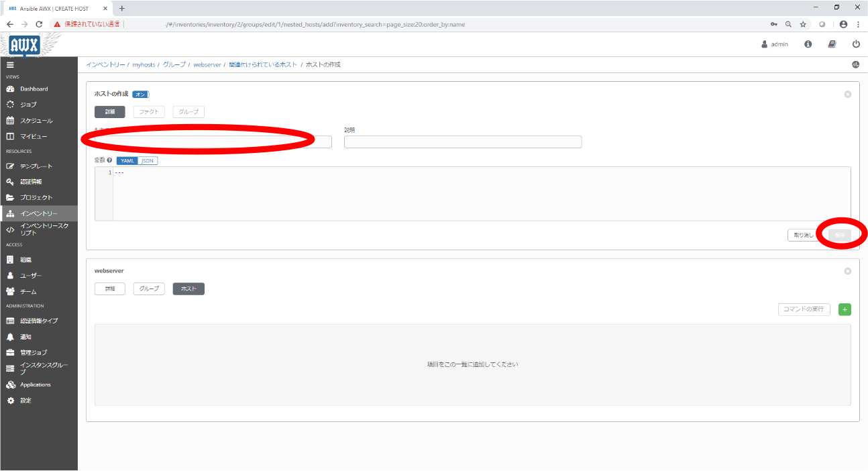
Task: Open the activity stream icon
Action: click(x=855, y=65)
